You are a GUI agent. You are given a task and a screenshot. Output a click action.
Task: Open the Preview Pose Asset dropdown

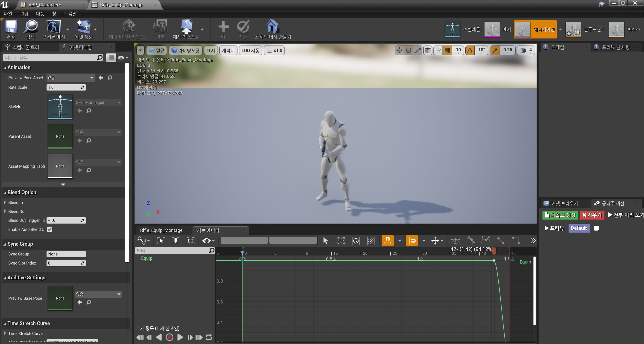click(70, 78)
